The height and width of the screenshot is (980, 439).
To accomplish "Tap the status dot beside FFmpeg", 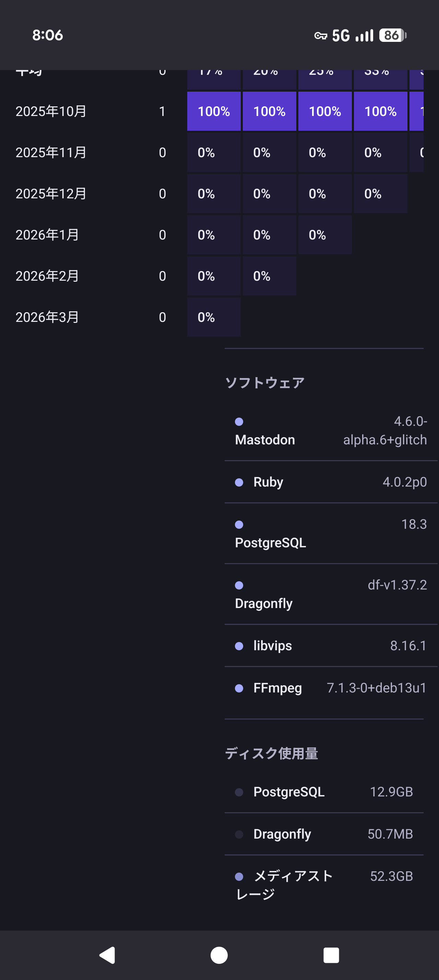I will tap(239, 688).
